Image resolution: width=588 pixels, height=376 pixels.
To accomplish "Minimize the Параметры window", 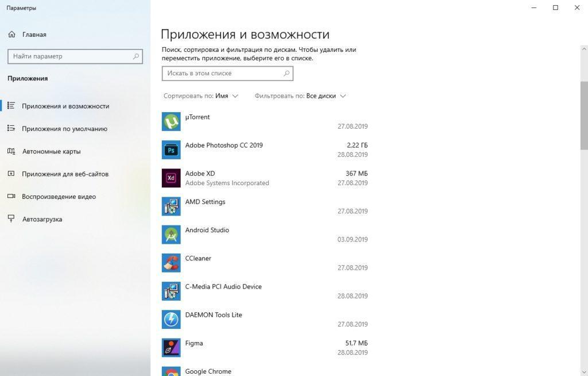I will point(534,7).
